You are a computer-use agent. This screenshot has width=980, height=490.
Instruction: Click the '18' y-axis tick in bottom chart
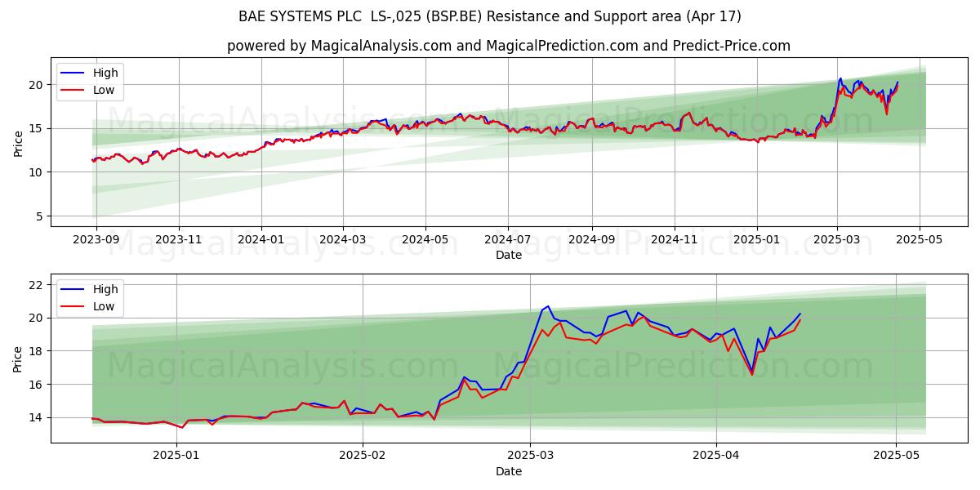tap(38, 351)
